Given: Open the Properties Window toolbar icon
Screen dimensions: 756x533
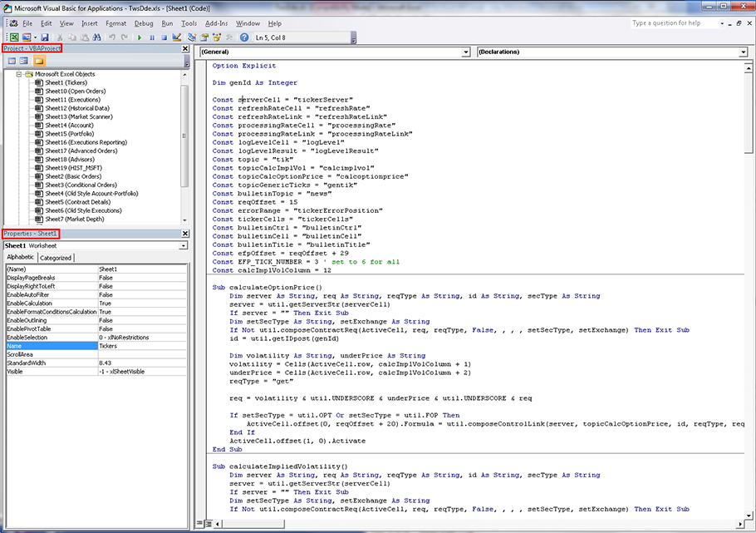Looking at the screenshot, I should tap(204, 37).
